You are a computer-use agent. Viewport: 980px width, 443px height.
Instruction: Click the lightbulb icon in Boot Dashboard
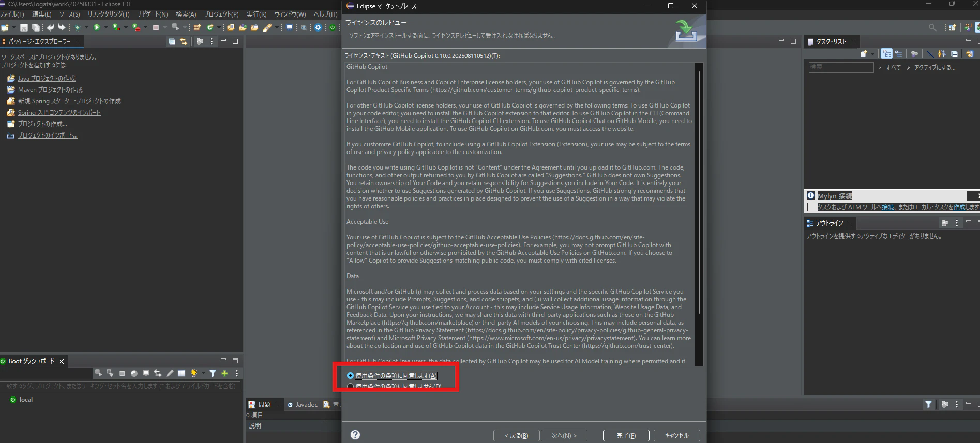(x=194, y=373)
